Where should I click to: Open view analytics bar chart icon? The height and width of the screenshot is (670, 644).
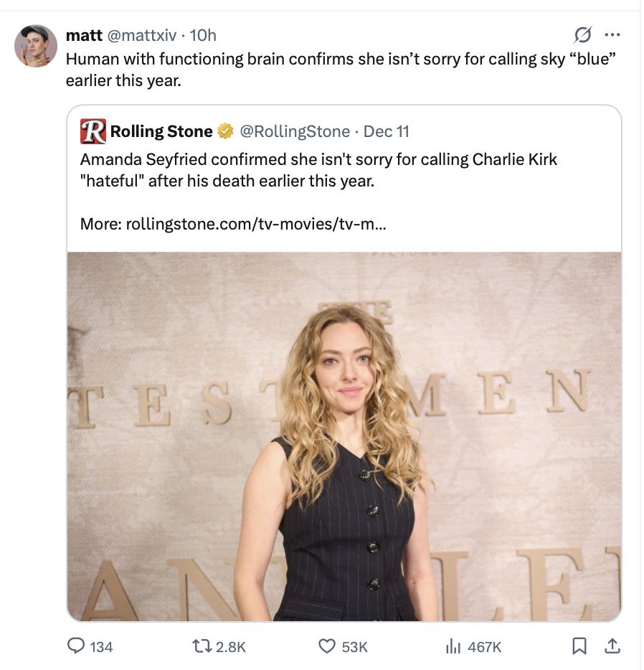tap(453, 646)
